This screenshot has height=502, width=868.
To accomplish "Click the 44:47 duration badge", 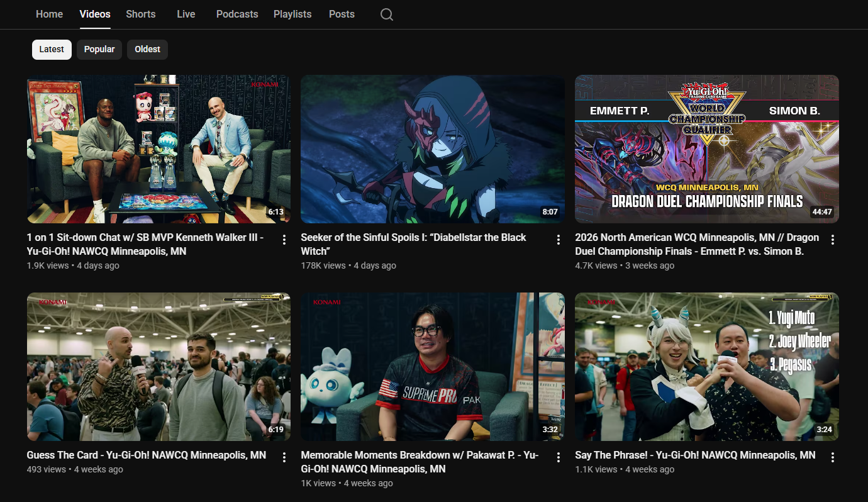I will coord(822,212).
